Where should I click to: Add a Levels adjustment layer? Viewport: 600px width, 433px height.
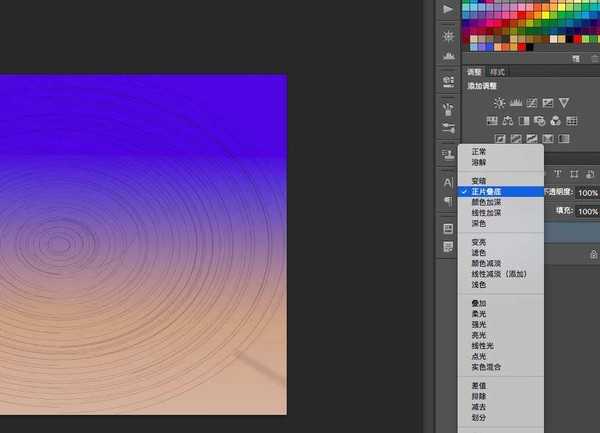pos(515,103)
